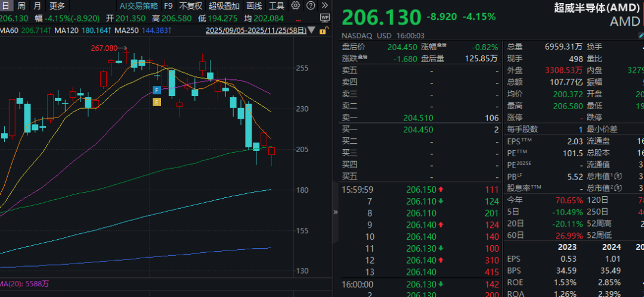Screen dimensions: 644x297
Task: Click 均价 value 200.372
Action: click(568, 94)
